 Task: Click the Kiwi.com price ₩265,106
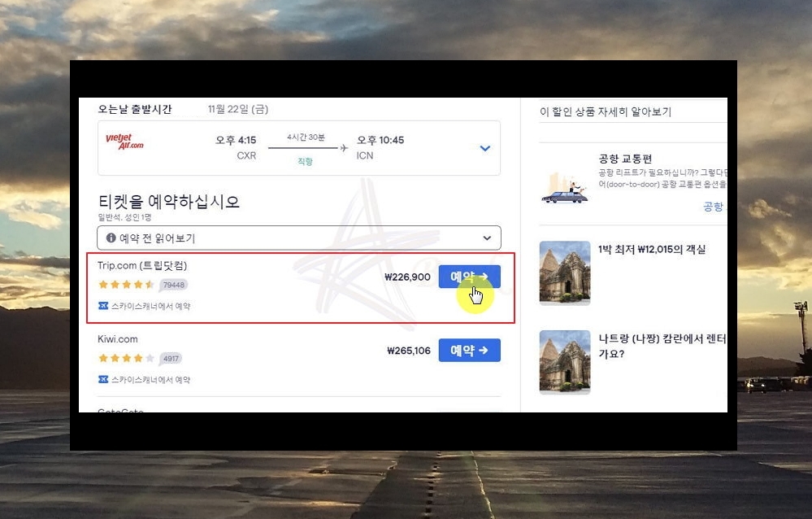(x=409, y=351)
